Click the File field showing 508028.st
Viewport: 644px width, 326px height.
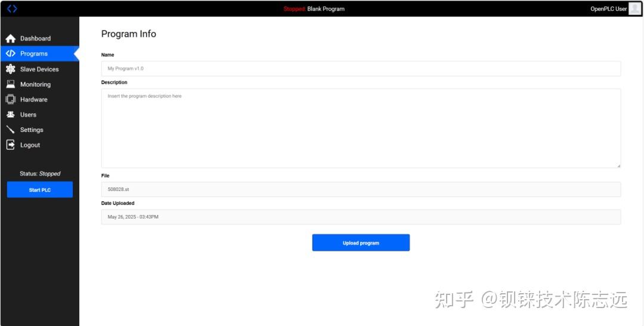point(361,189)
